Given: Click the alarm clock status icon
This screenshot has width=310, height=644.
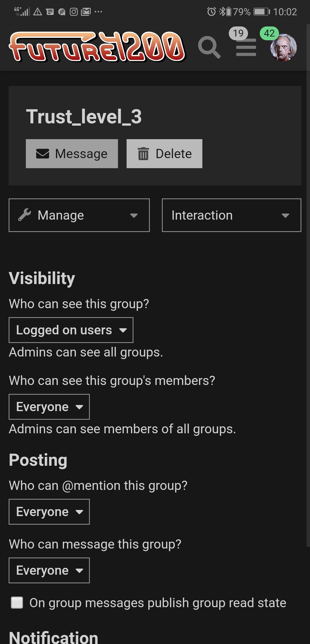Looking at the screenshot, I should [x=212, y=12].
